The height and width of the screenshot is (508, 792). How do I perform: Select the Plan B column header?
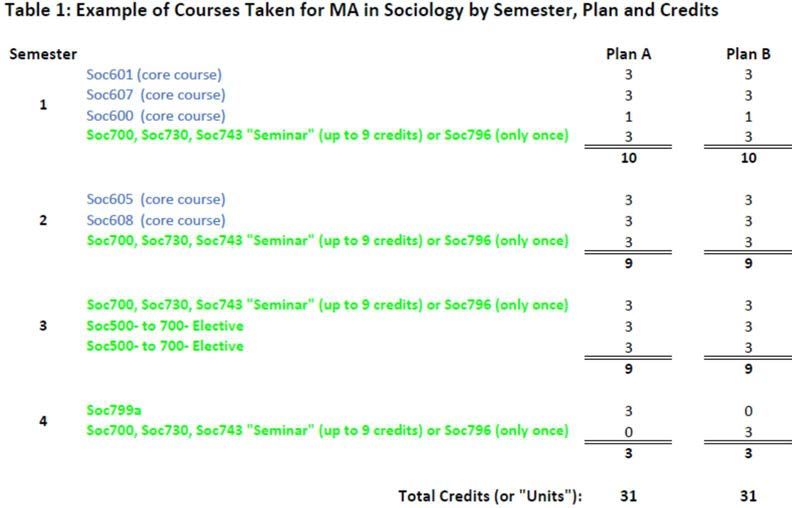pos(748,54)
